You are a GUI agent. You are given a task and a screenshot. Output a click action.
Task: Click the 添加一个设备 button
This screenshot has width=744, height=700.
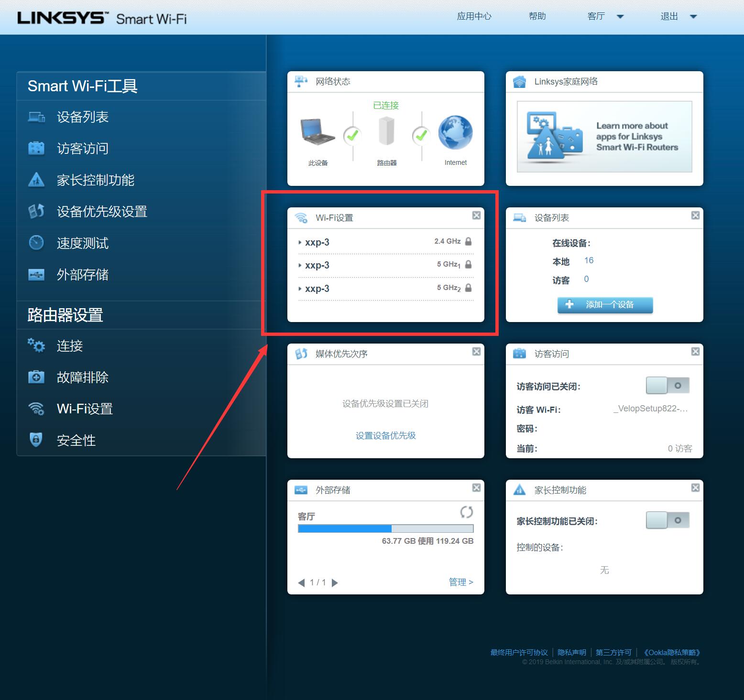(604, 305)
